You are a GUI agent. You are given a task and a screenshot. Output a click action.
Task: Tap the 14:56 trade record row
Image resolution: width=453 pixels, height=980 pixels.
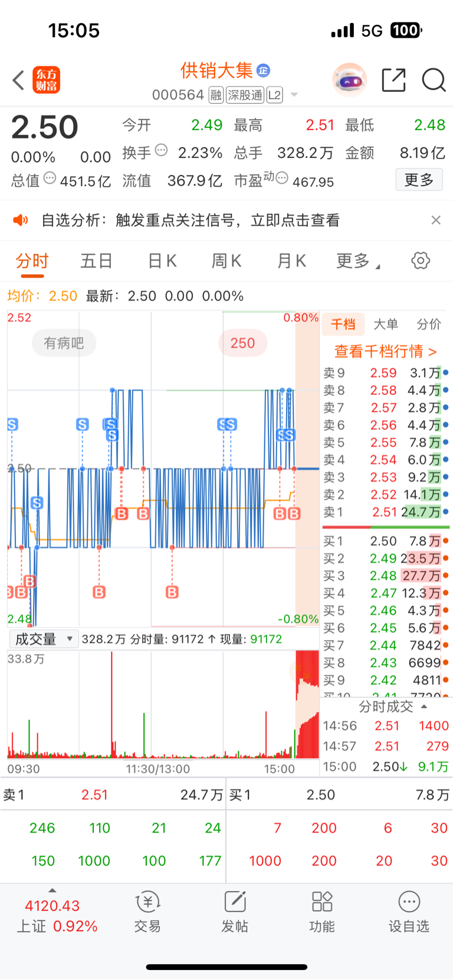pyautogui.click(x=386, y=726)
